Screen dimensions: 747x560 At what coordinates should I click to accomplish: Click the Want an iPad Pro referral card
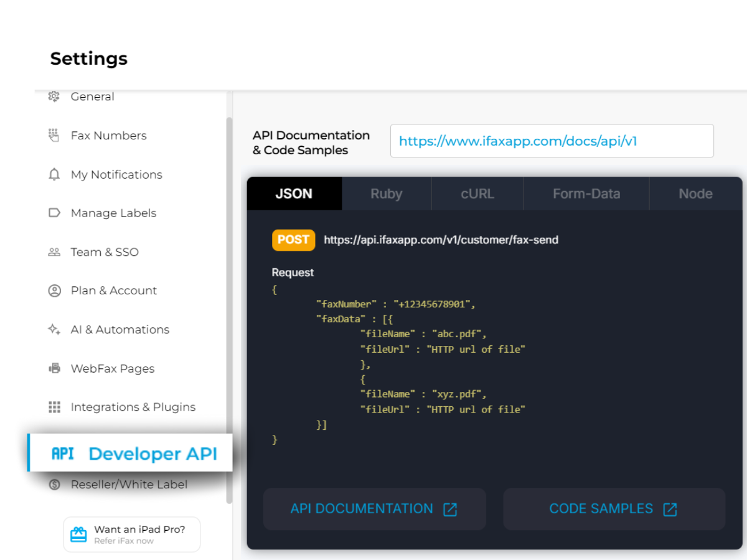[131, 534]
